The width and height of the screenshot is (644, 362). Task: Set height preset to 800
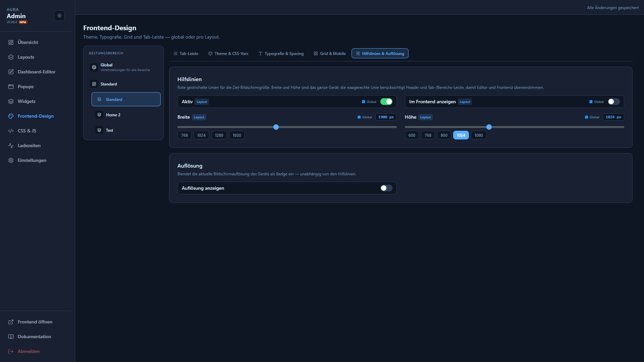tap(444, 135)
